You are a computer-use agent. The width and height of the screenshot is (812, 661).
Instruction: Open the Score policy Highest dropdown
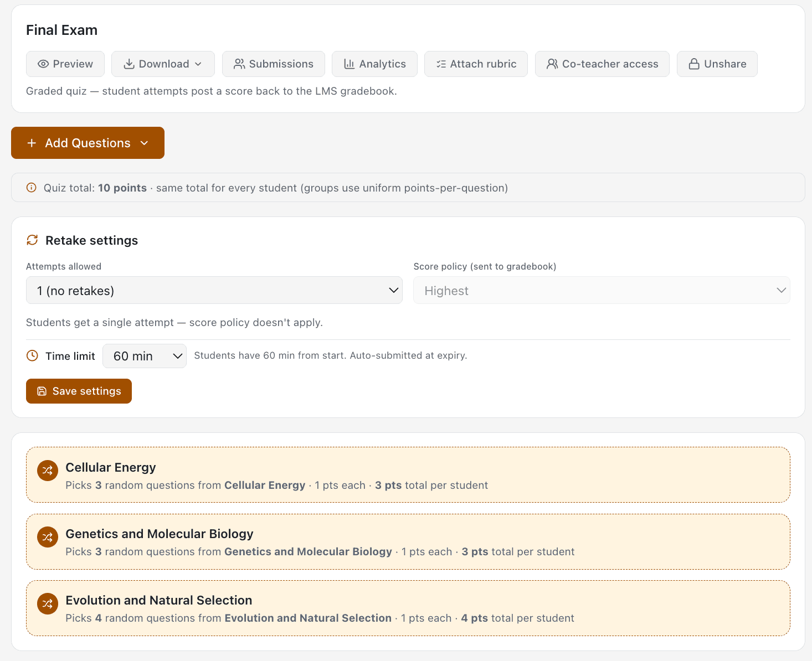pyautogui.click(x=602, y=291)
